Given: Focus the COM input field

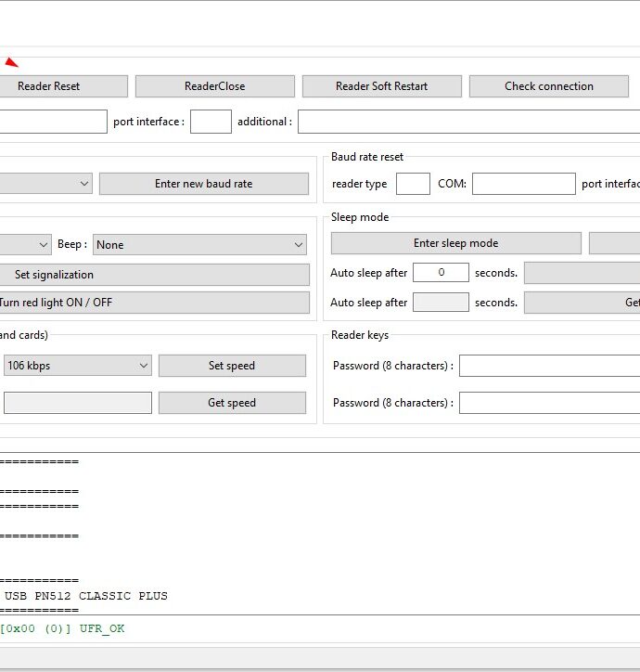Looking at the screenshot, I should click(523, 184).
